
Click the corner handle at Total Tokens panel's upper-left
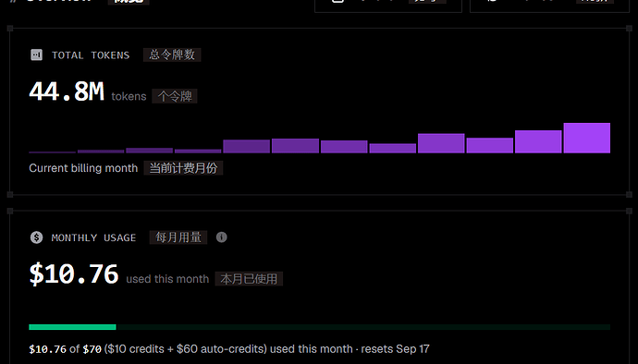click(10, 29)
